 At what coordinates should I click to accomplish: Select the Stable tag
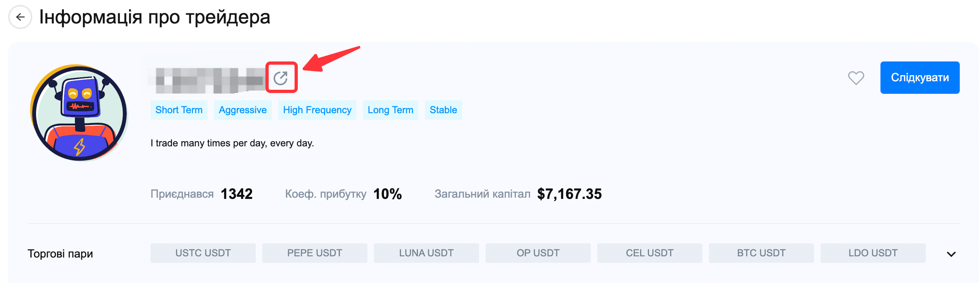[443, 110]
